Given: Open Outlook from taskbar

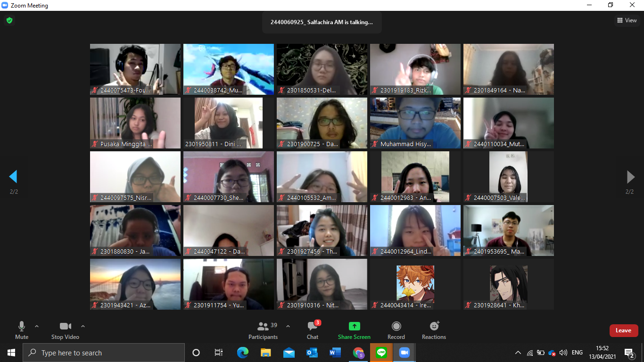Looking at the screenshot, I should (312, 353).
